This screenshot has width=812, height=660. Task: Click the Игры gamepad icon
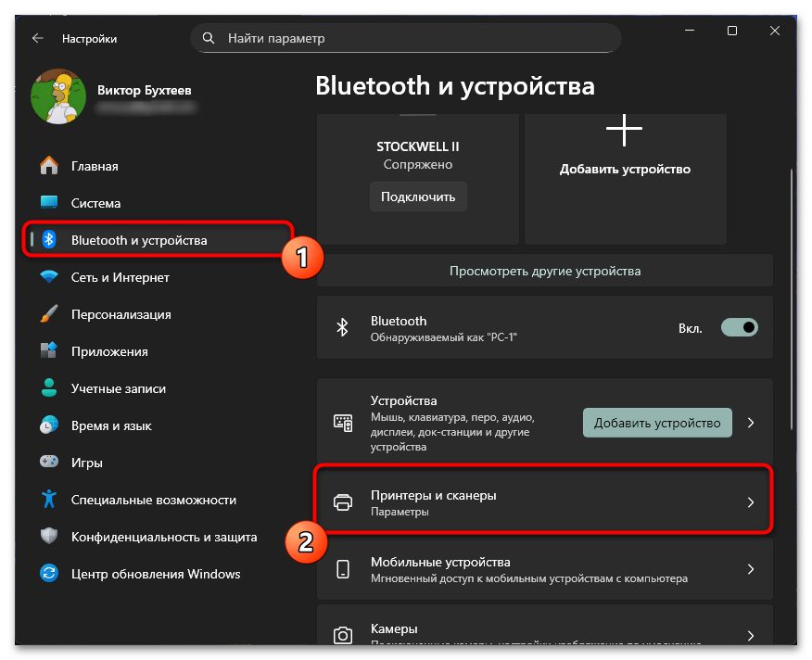tap(49, 462)
